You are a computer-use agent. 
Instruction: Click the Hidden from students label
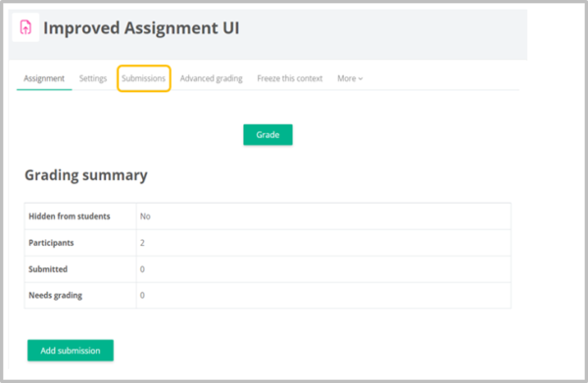point(70,216)
